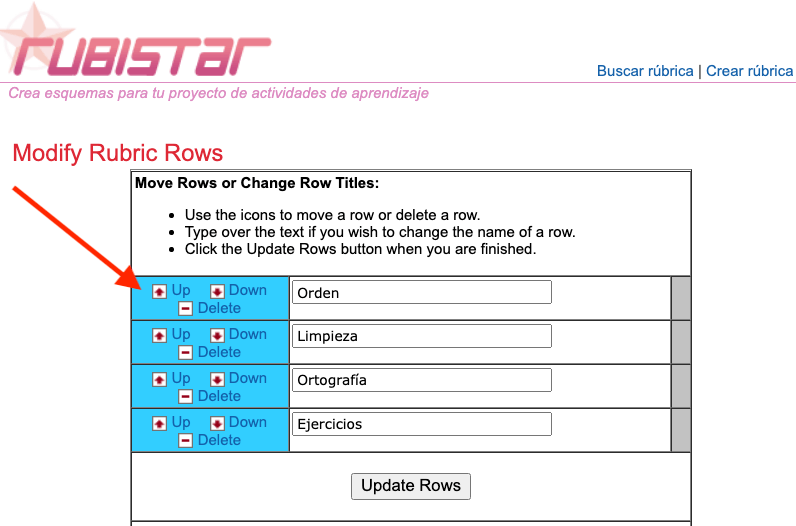Image resolution: width=796 pixels, height=526 pixels.
Task: Click the Delete minus icon for Orden row
Action: [185, 309]
